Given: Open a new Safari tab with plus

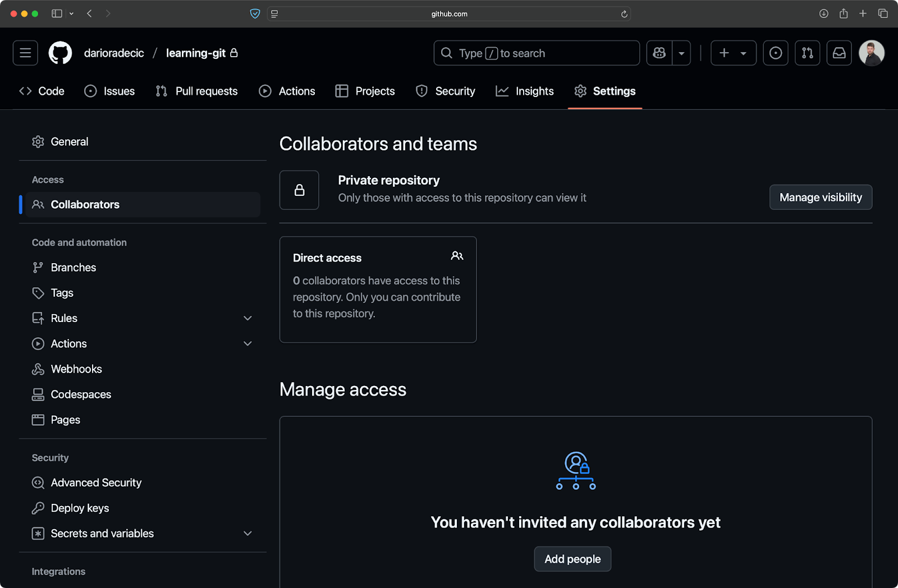Looking at the screenshot, I should pyautogui.click(x=863, y=13).
